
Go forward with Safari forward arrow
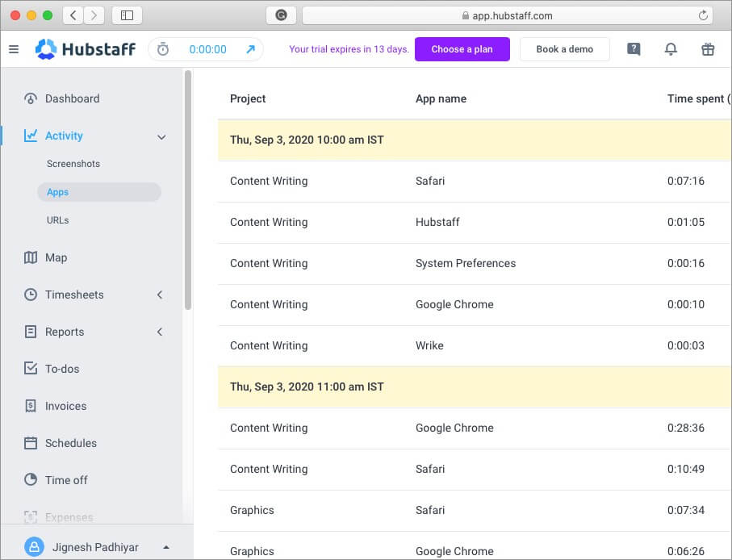coord(94,15)
